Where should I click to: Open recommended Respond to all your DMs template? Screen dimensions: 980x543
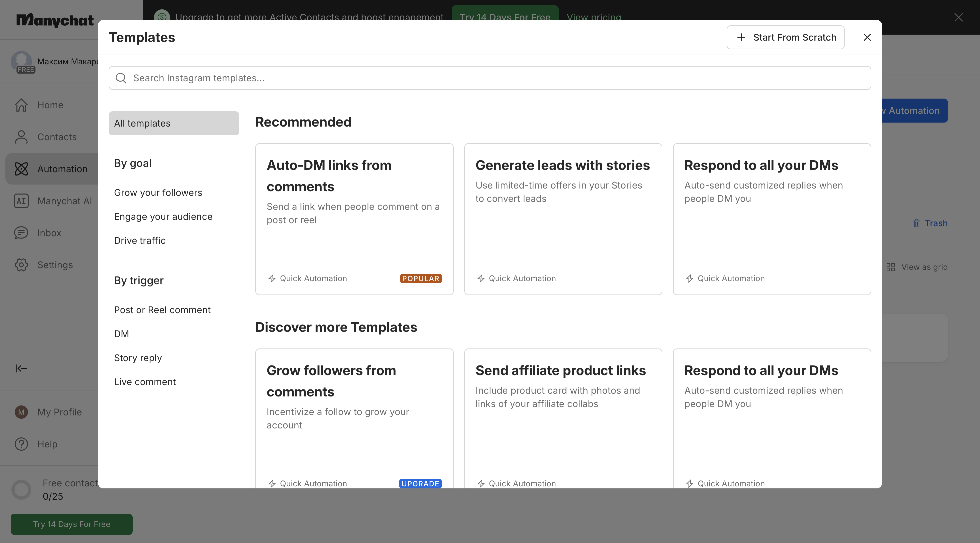pyautogui.click(x=772, y=219)
